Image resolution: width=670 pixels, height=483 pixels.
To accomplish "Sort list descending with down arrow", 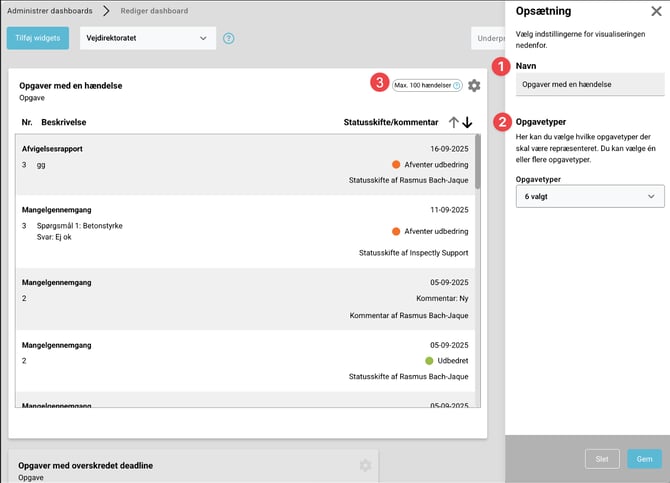I will click(x=467, y=122).
